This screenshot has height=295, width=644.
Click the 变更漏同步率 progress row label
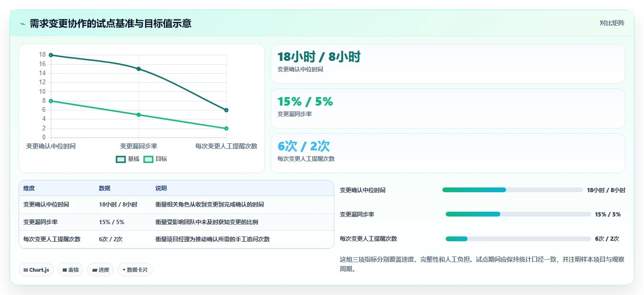[357, 215]
